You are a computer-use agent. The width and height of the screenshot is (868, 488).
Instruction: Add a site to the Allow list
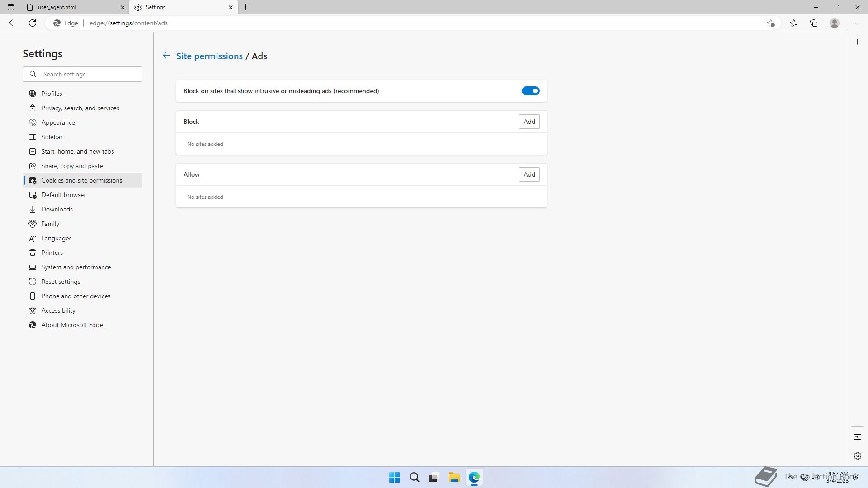pyautogui.click(x=529, y=174)
